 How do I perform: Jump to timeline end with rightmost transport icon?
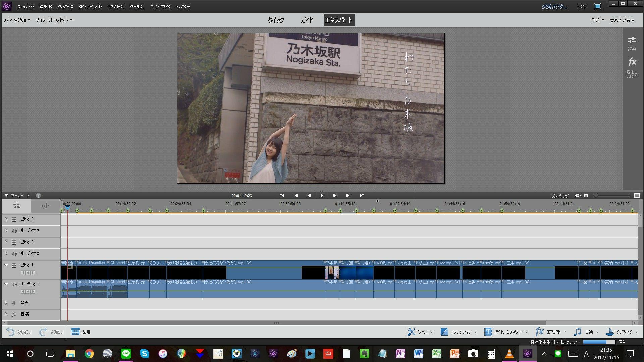(x=362, y=195)
